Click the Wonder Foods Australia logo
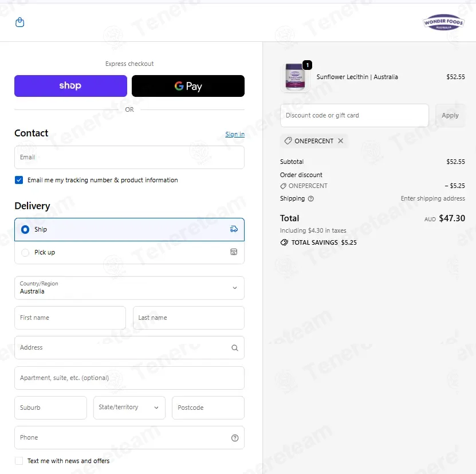The image size is (476, 474). [x=443, y=22]
